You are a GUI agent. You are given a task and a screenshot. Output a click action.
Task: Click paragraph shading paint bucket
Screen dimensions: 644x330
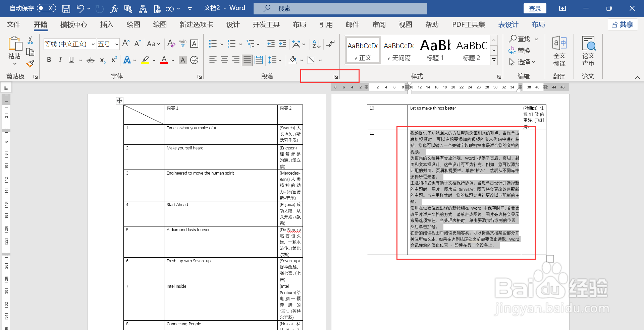(293, 60)
